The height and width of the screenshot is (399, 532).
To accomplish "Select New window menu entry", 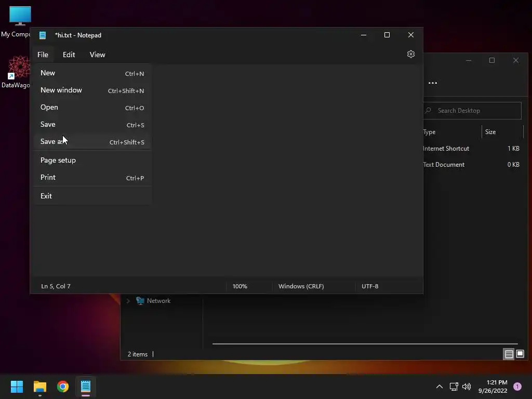I will pyautogui.click(x=92, y=90).
